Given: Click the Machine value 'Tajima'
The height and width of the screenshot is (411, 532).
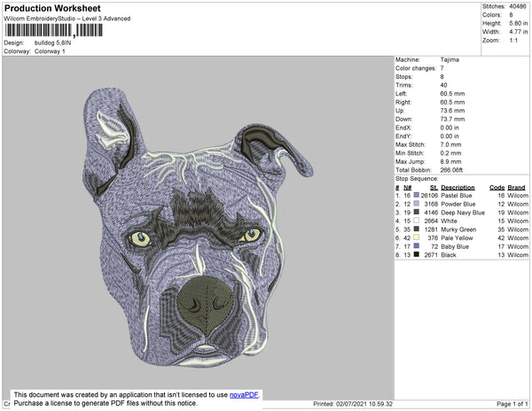Looking at the screenshot, I should tap(450, 59).
